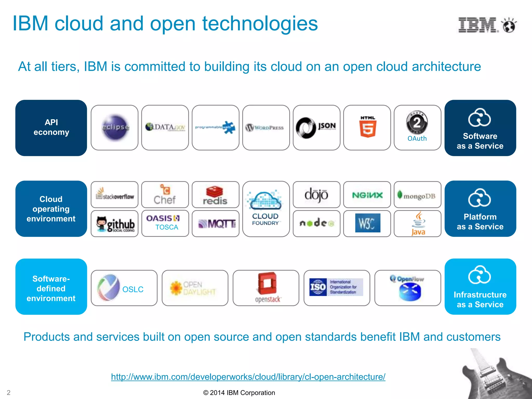532x399 pixels.
Task: Click the IBM logo in header
Action: [x=478, y=25]
